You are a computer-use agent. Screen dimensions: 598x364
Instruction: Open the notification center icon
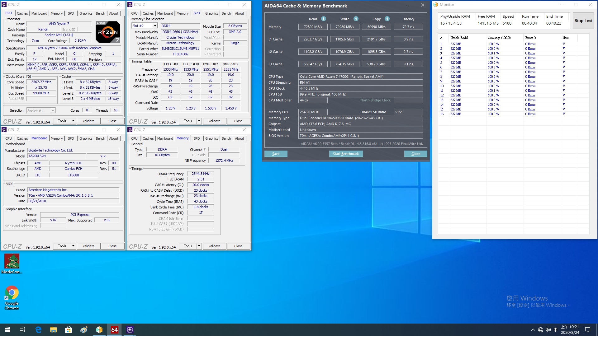(588, 330)
